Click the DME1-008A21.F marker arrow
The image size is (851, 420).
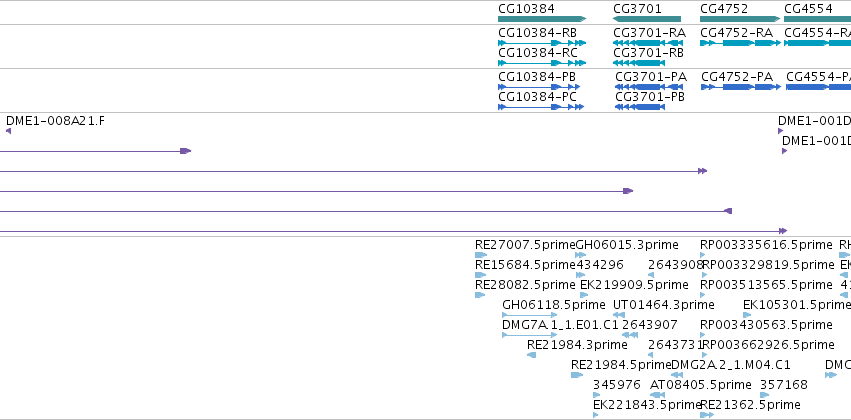pyautogui.click(x=8, y=131)
